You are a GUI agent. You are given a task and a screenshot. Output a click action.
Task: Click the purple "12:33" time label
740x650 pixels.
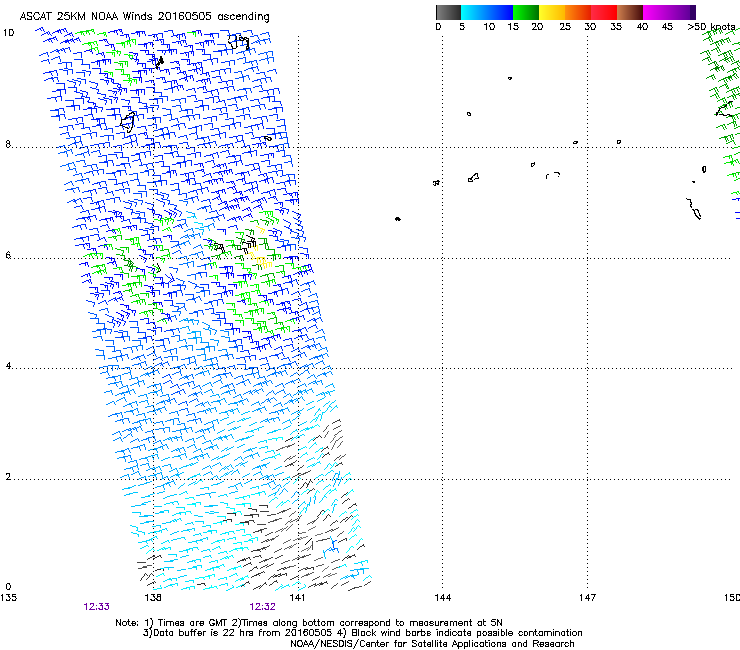point(96,607)
